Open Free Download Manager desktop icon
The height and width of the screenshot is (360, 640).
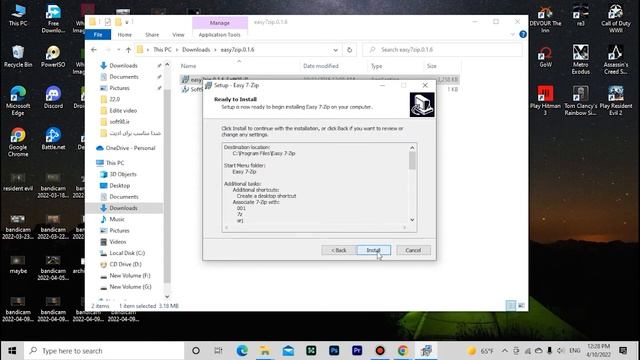point(53,19)
